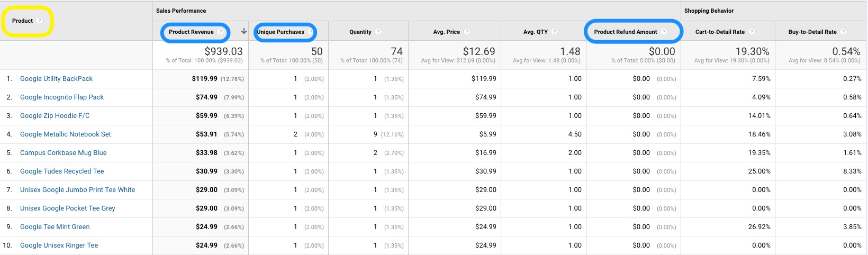Click the Avg. Price help icon
The height and width of the screenshot is (255, 868).
(x=467, y=32)
